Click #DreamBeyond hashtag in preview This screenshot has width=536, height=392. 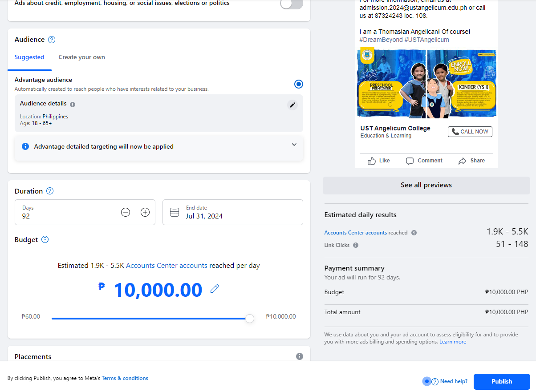381,40
